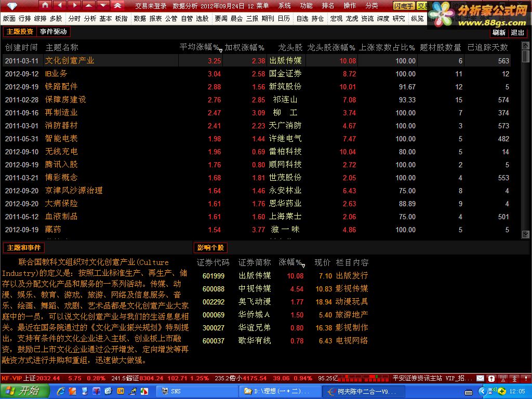Open the 12.菜单 menu
532x399 pixels.
258,6
